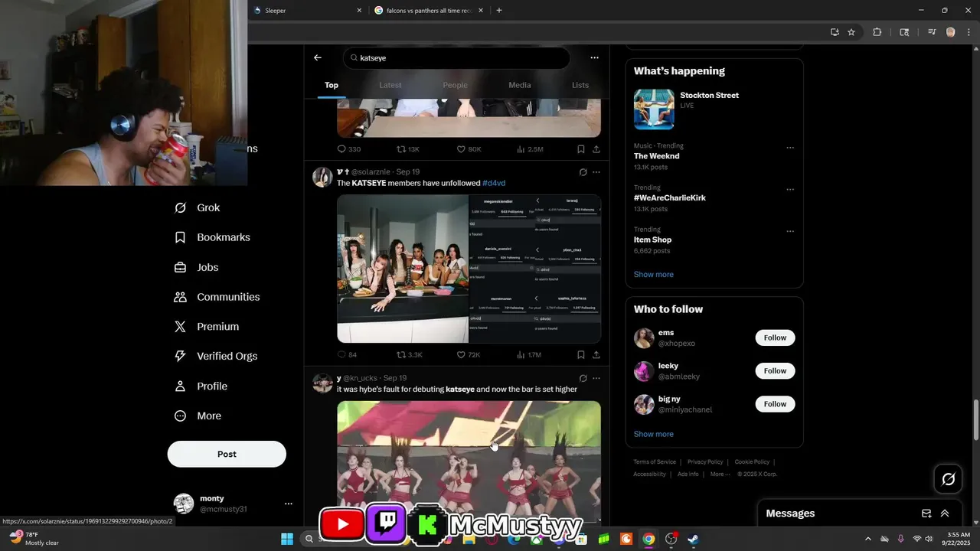This screenshot has height=551, width=980.
Task: Open options for The Weeknd trend
Action: [x=790, y=148]
